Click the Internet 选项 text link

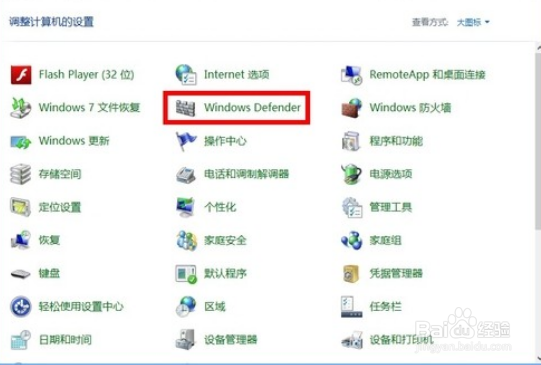click(x=236, y=75)
